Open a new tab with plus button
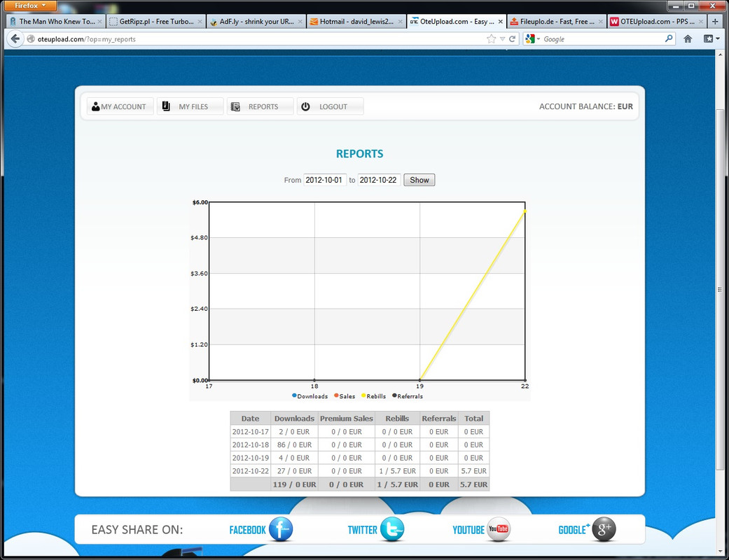The image size is (729, 560). (x=714, y=22)
